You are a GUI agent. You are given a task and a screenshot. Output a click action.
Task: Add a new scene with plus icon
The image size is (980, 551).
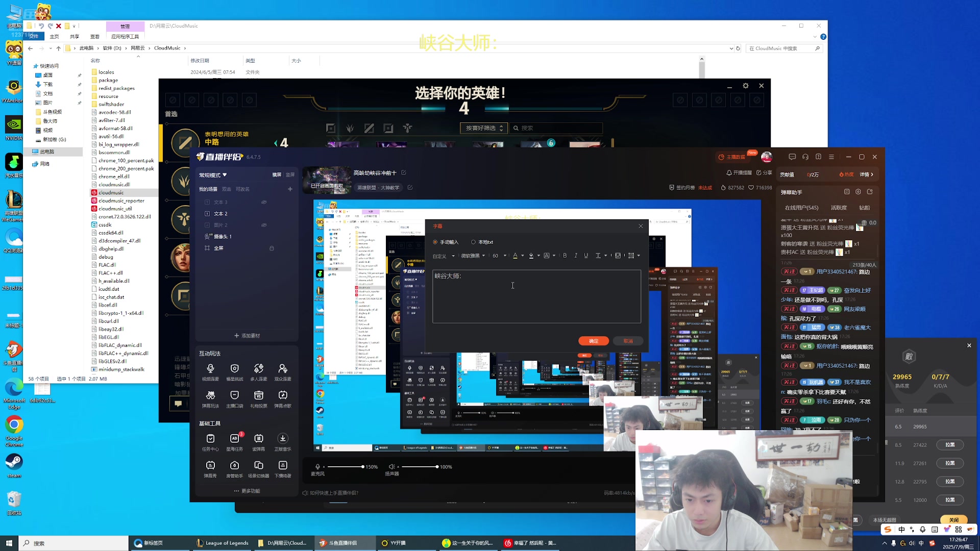tap(290, 189)
